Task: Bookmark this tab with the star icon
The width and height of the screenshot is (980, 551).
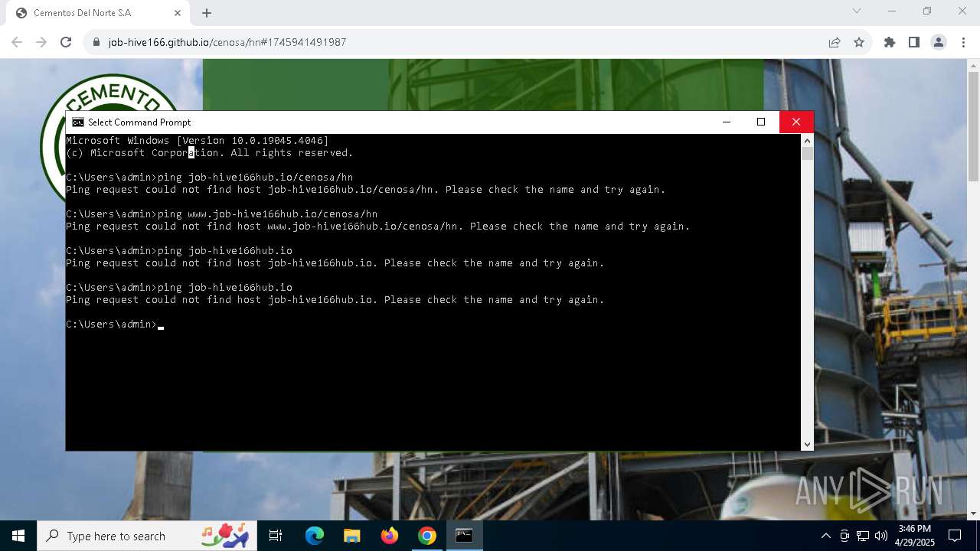Action: pos(859,42)
